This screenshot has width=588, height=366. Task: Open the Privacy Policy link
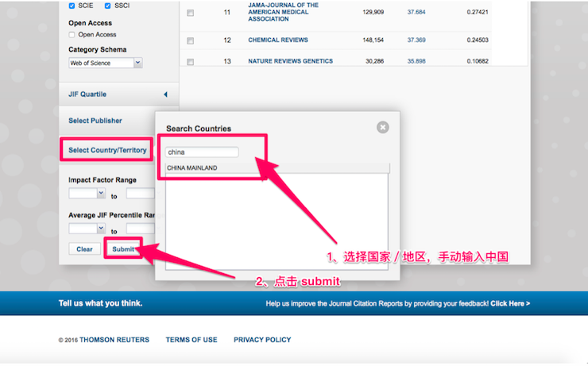262,340
